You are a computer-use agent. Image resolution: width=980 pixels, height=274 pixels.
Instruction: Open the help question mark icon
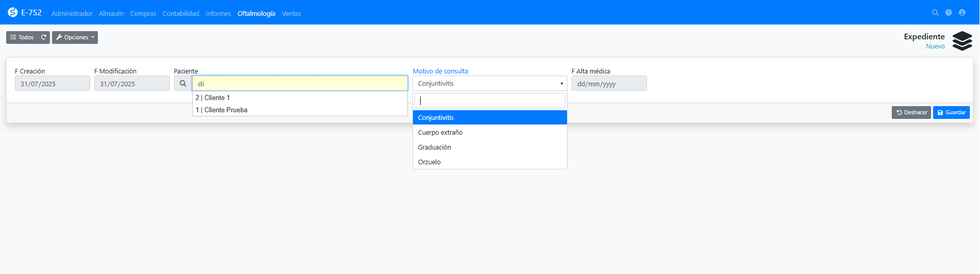click(x=948, y=13)
